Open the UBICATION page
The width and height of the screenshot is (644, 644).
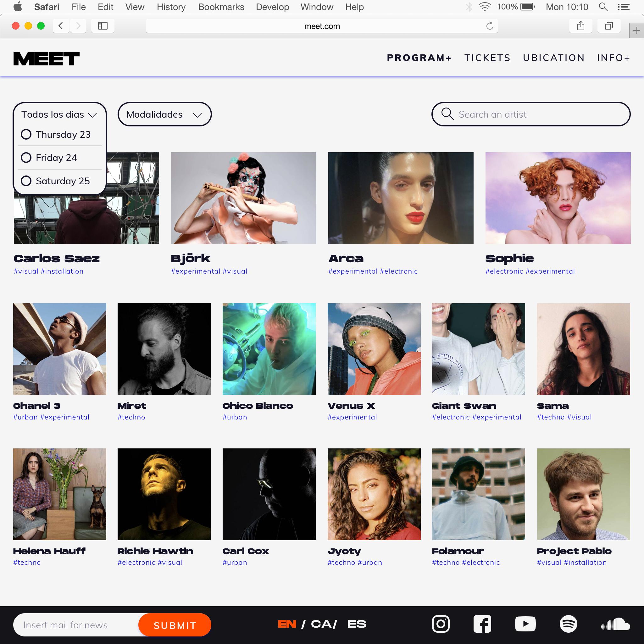554,58
